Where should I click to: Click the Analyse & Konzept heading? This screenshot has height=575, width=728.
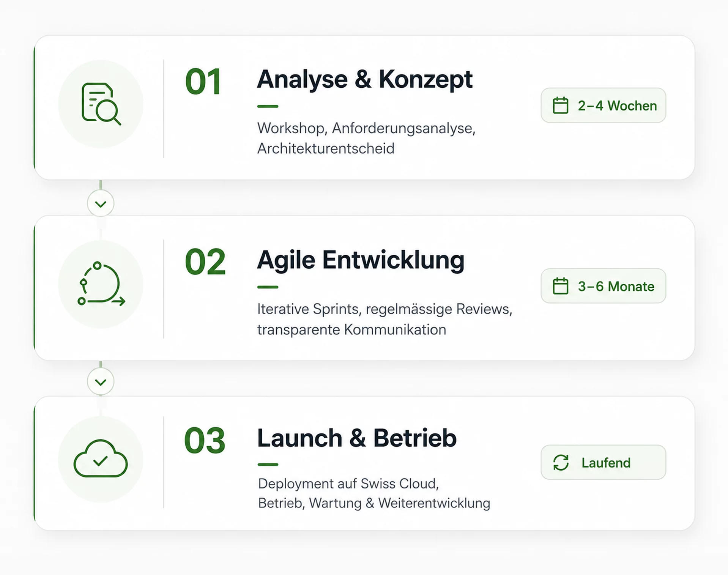(364, 80)
